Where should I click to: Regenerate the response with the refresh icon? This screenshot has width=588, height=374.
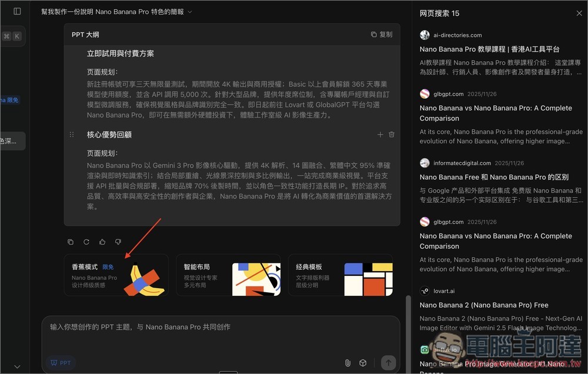point(85,242)
